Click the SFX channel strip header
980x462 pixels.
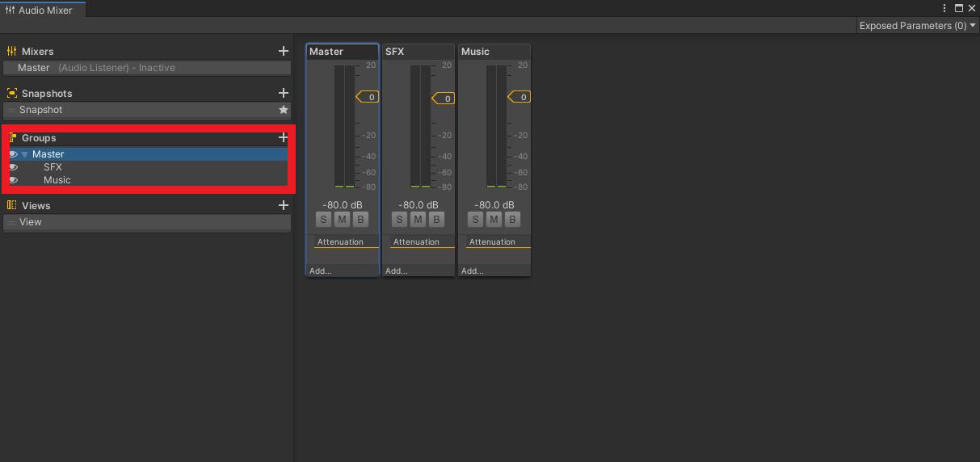click(418, 52)
